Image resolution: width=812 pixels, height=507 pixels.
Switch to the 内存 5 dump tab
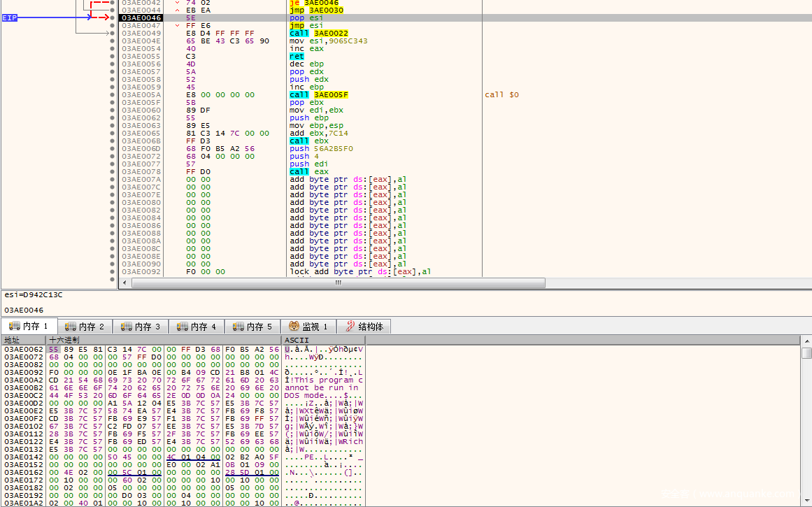coord(252,327)
